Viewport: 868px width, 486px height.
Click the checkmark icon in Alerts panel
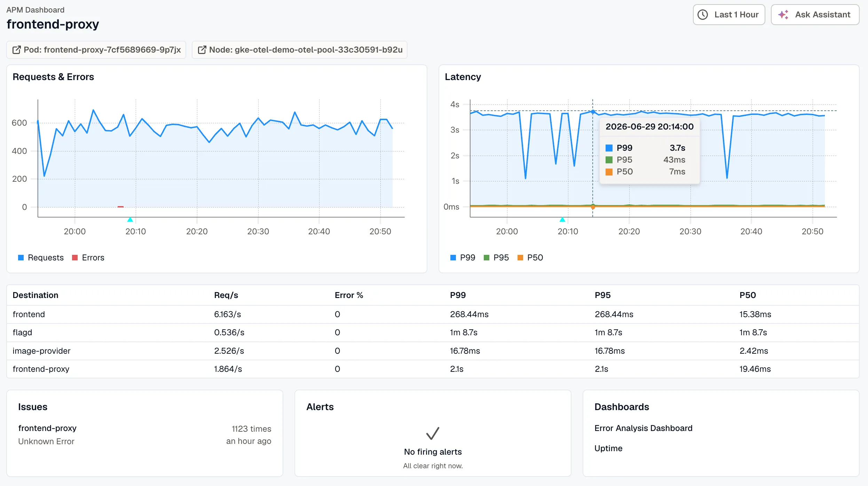433,433
